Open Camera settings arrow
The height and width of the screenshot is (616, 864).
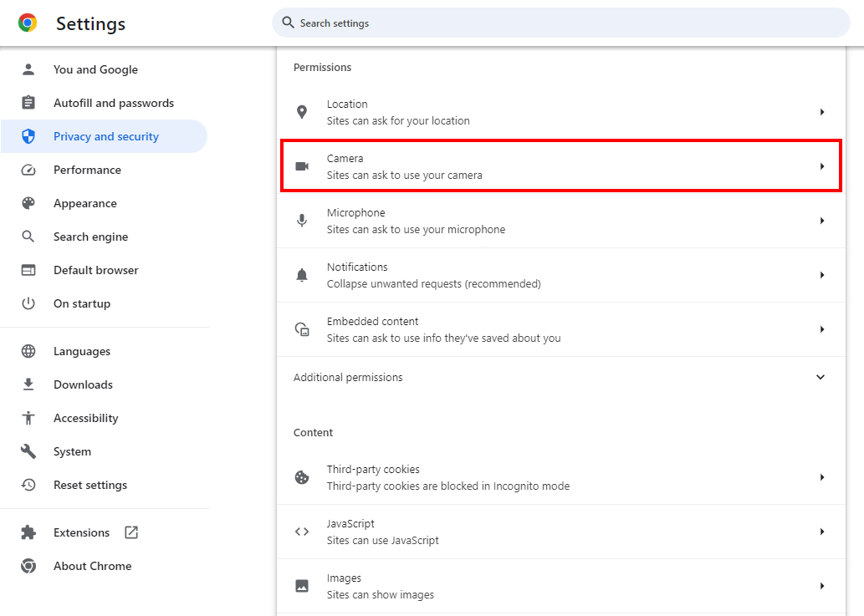click(x=822, y=166)
